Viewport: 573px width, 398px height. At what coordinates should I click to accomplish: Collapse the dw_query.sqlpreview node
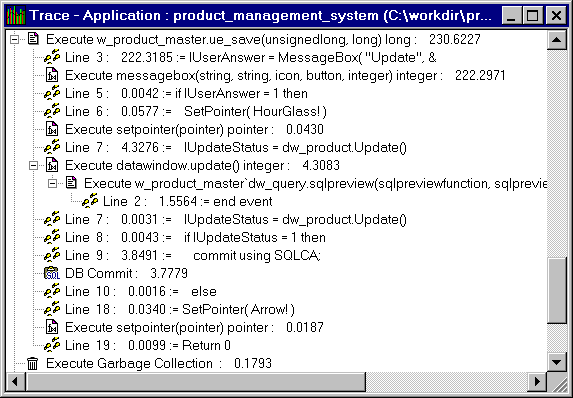tap(52, 184)
